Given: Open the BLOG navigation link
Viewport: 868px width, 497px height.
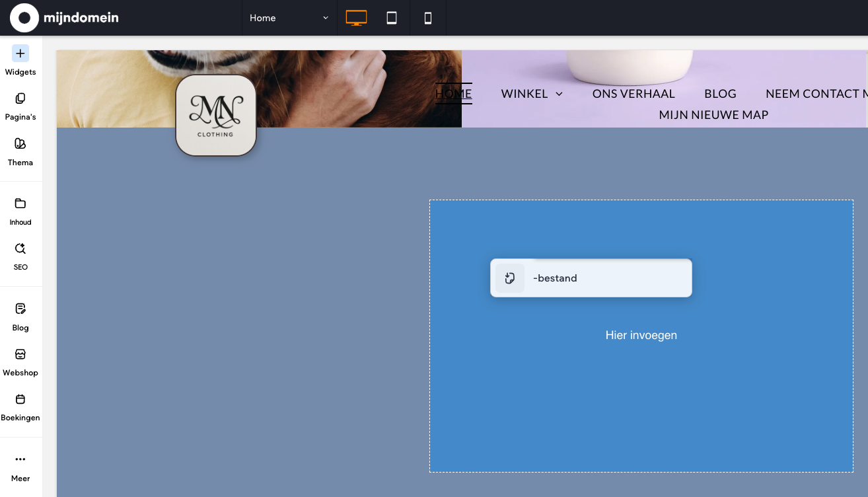Looking at the screenshot, I should pyautogui.click(x=720, y=94).
